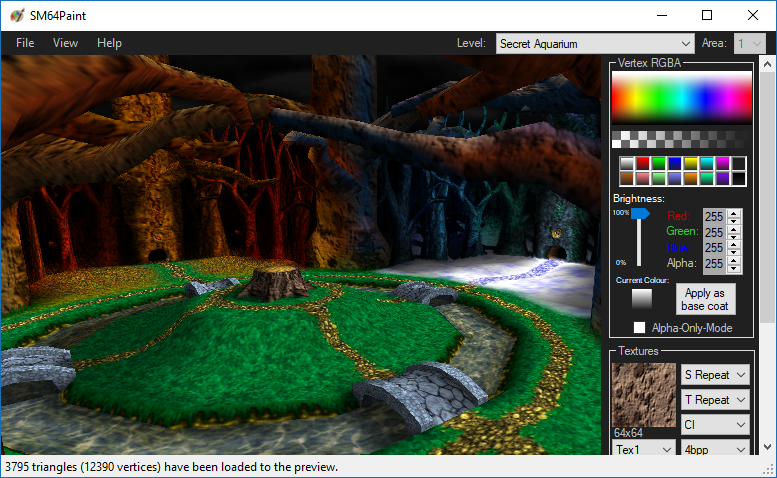The height and width of the screenshot is (478, 777).
Task: Click the 'Textures' group title
Action: pyautogui.click(x=638, y=351)
